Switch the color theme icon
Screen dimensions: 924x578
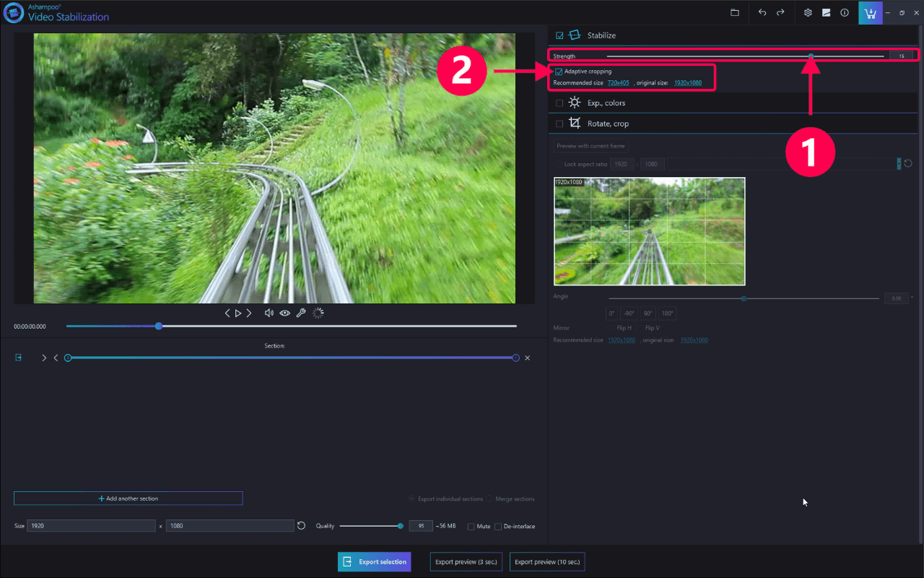(827, 13)
